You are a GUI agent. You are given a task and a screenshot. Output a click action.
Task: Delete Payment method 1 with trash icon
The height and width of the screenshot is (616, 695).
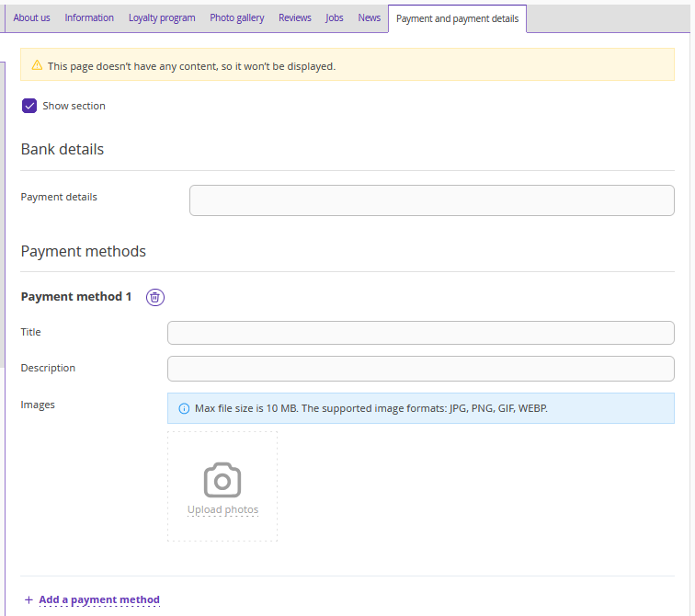(155, 297)
